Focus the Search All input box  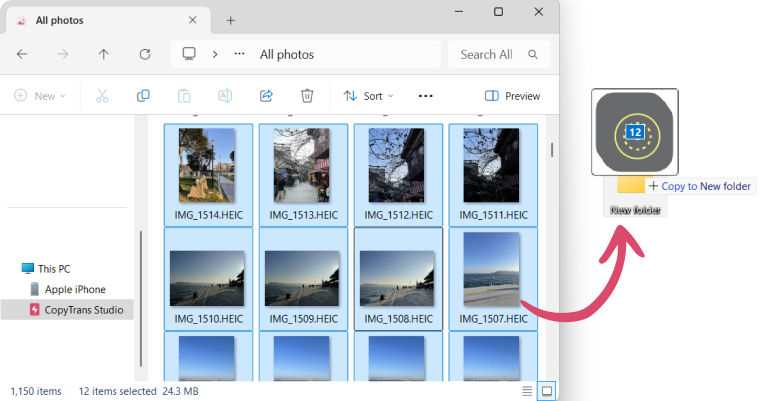(x=499, y=54)
